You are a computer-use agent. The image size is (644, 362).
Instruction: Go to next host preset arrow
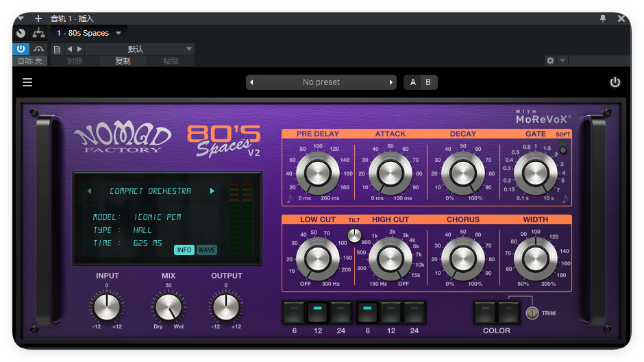[x=79, y=49]
